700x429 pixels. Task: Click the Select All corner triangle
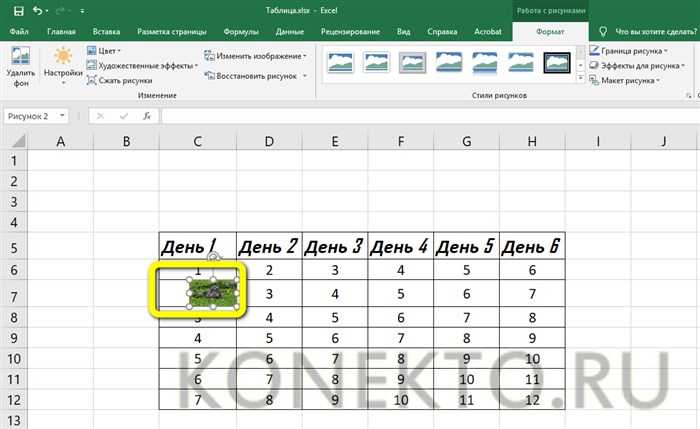(x=18, y=142)
